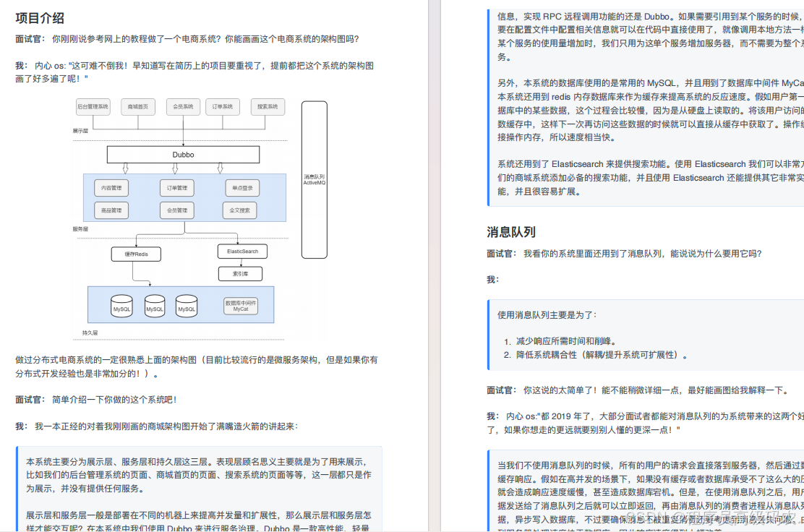Click the line '面试官： 我看你的系统里面还用到了消息队列'
This screenshot has height=532, width=804.
624,254
